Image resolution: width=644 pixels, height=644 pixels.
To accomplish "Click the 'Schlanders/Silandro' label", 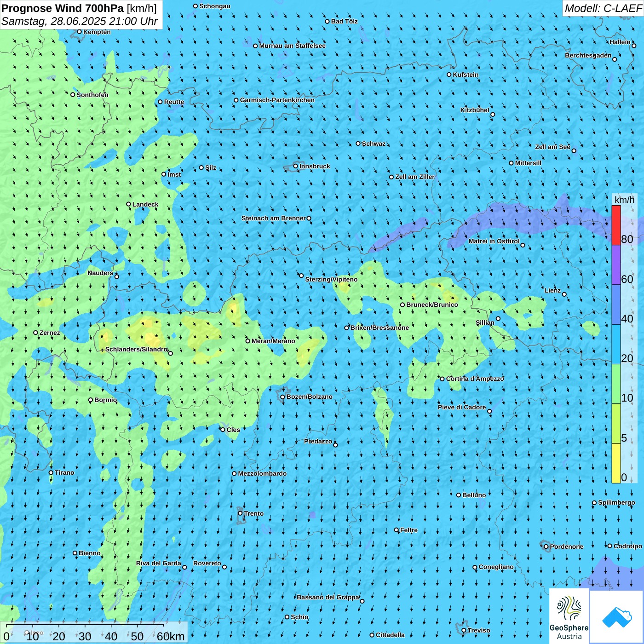I will point(136,349).
